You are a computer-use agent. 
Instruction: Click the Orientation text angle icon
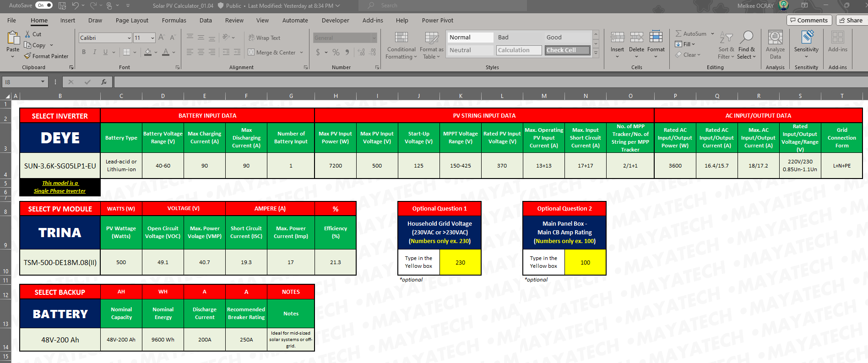226,38
